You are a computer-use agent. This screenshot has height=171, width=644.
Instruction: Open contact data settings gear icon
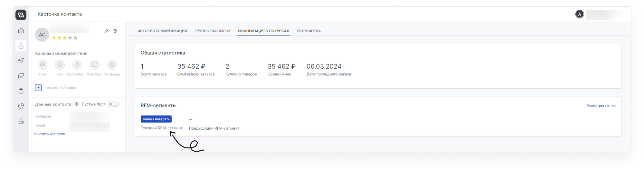pyautogui.click(x=77, y=104)
